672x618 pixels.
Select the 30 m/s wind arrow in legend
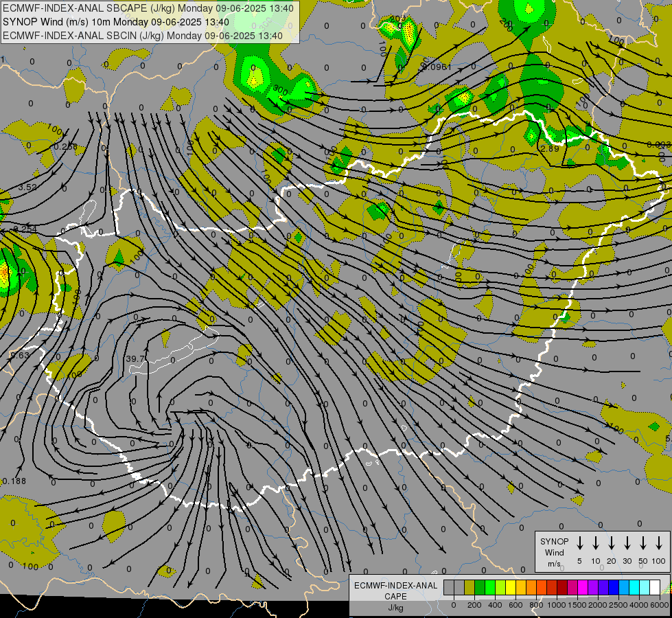[x=627, y=543]
